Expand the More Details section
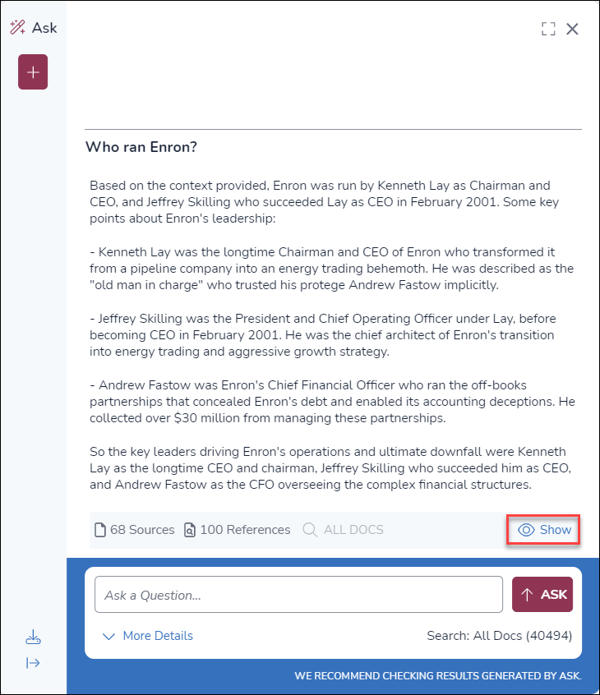The height and width of the screenshot is (695, 600). pos(148,636)
